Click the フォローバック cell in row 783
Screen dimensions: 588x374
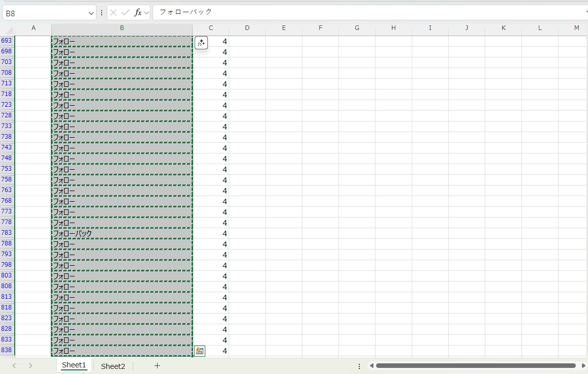(122, 233)
